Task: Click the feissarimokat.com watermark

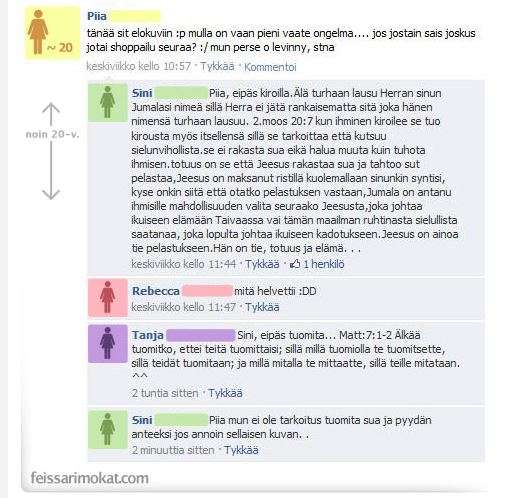Action: (90, 478)
